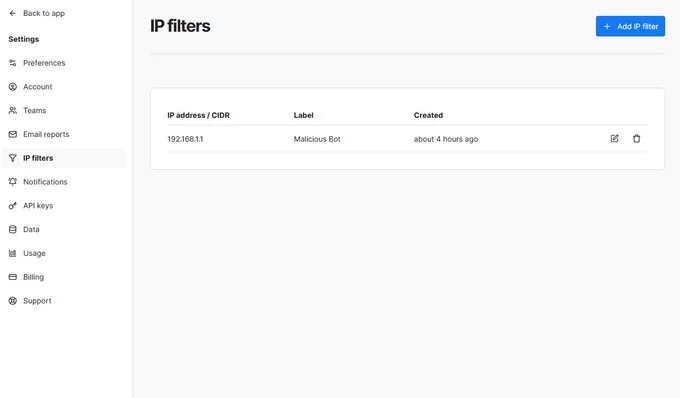Click the Malicious Bot label cell
The width and height of the screenshot is (680, 398).
(x=317, y=139)
